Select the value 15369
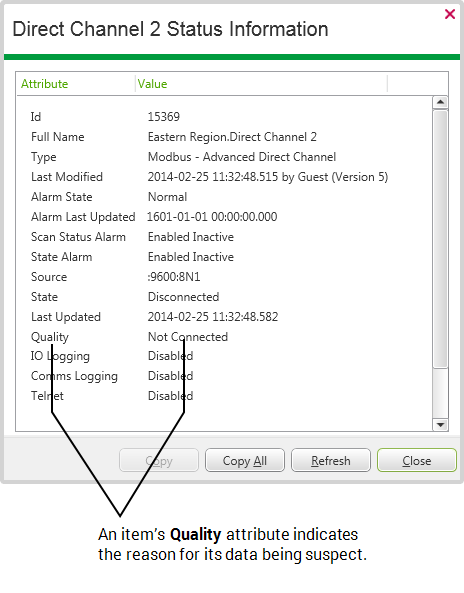This screenshot has height=593, width=464. click(x=163, y=117)
